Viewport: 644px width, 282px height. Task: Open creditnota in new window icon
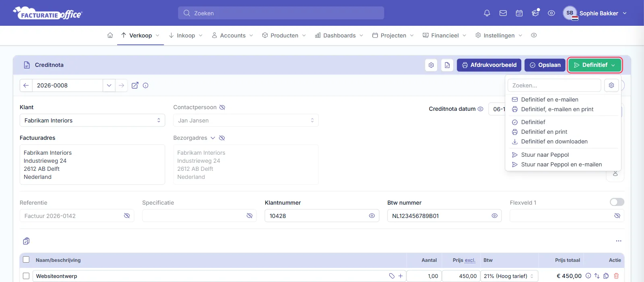pyautogui.click(x=135, y=85)
